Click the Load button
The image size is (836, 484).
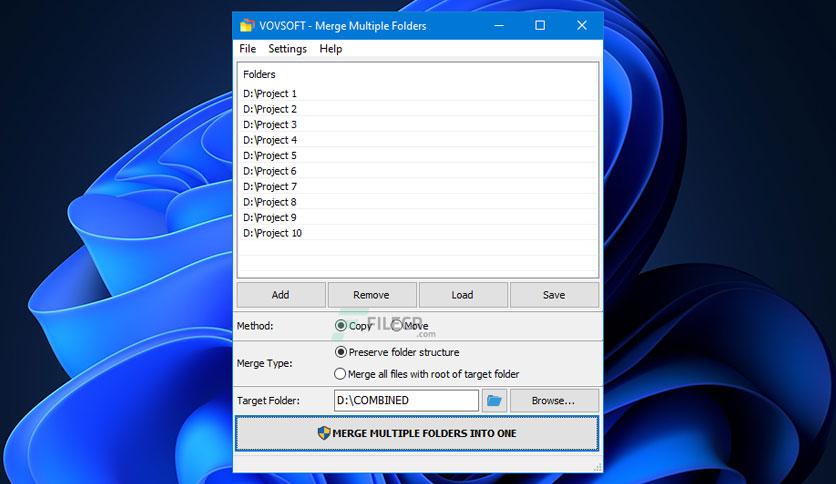pyautogui.click(x=462, y=295)
